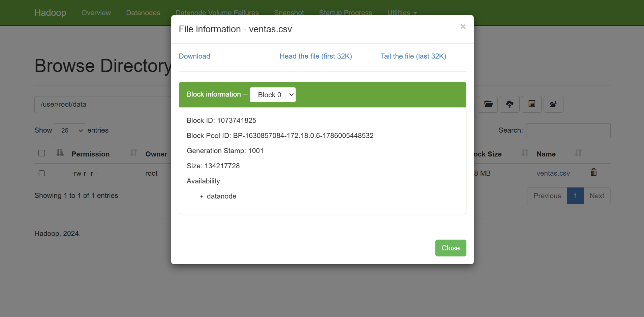Open the Block 0 dropdown

[273, 95]
